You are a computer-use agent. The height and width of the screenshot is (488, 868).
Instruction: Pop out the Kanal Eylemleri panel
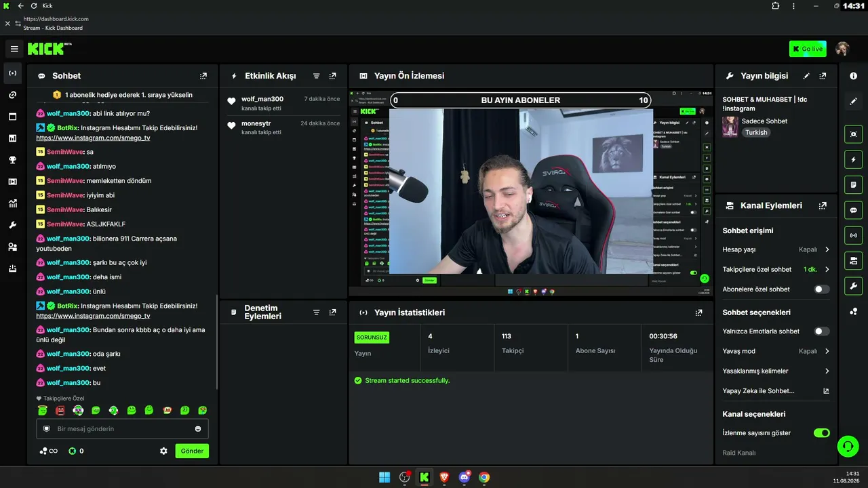[823, 205]
